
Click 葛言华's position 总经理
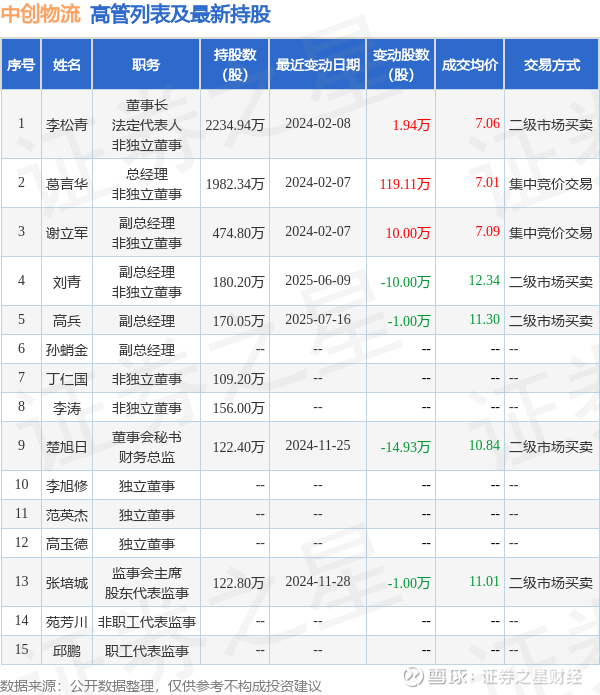[146, 174]
